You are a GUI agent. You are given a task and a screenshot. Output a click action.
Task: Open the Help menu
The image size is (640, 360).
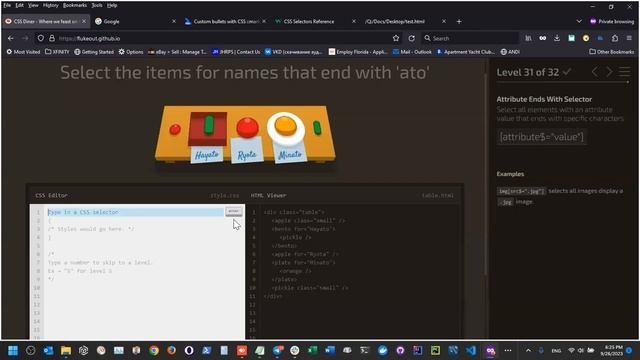click(112, 5)
